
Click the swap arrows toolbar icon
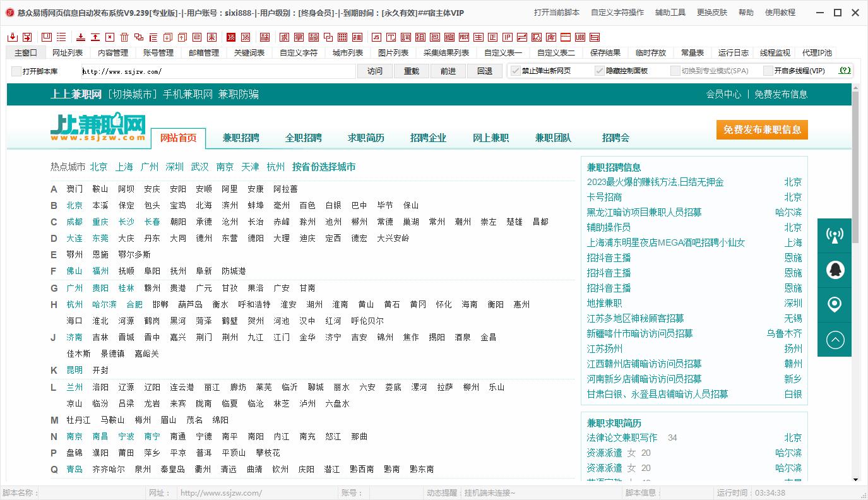coord(522,37)
